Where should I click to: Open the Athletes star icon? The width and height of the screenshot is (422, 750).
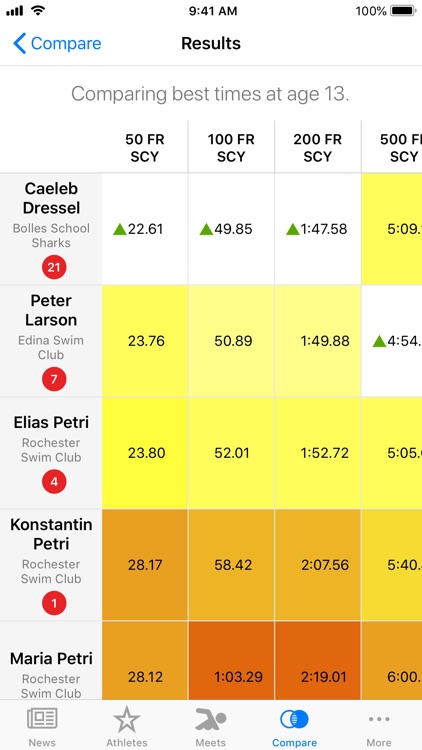pyautogui.click(x=126, y=718)
